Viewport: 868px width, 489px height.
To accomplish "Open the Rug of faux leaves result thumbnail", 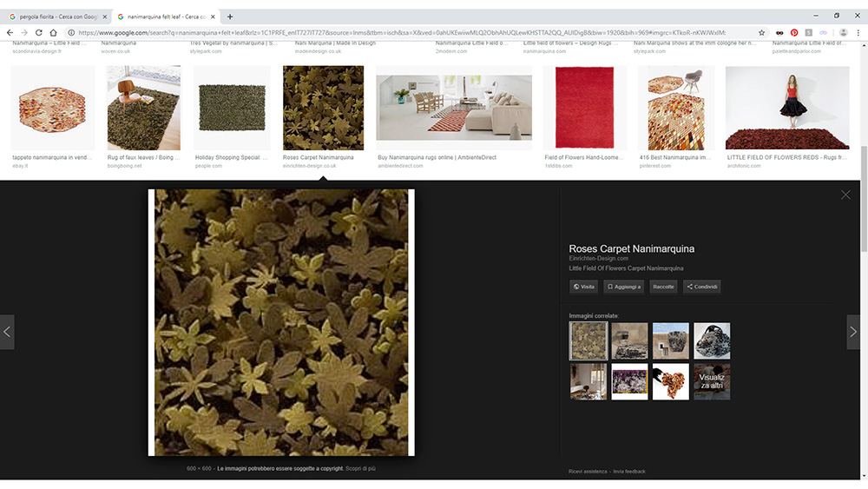I will [144, 108].
